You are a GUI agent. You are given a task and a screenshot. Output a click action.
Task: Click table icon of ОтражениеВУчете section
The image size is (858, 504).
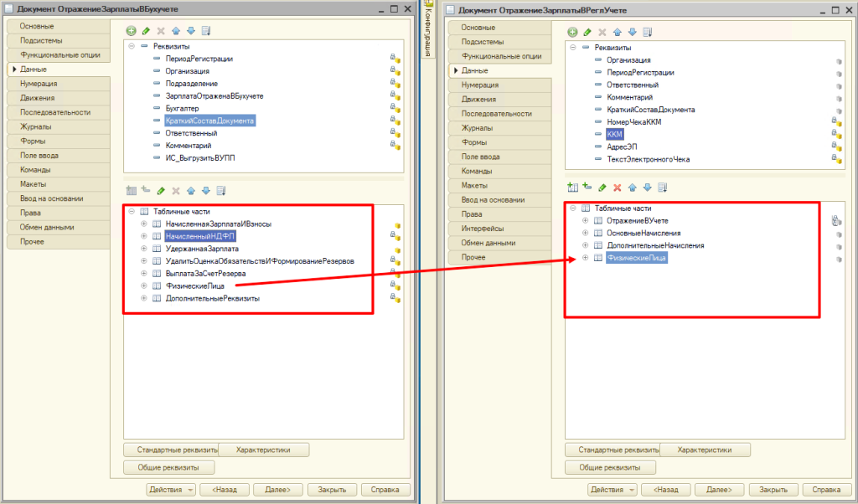[x=597, y=220]
